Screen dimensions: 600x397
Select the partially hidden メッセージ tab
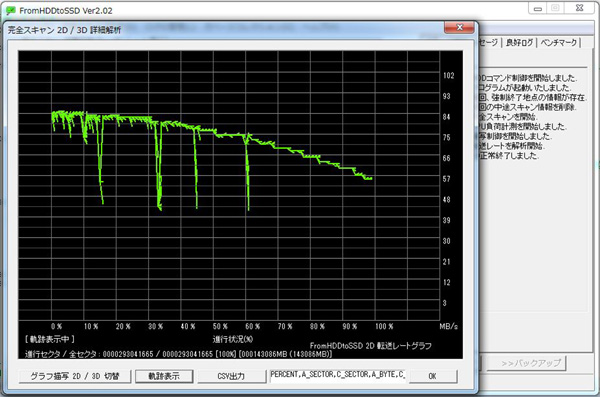[489, 43]
